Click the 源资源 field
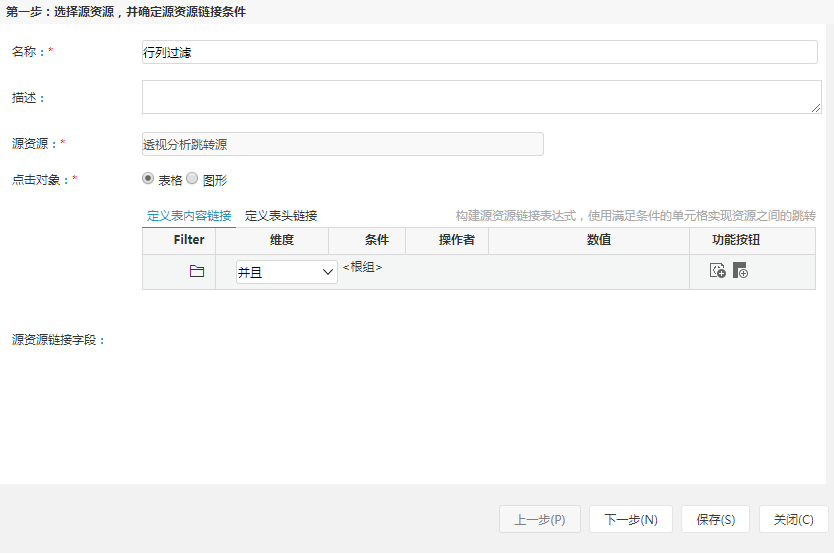This screenshot has height=553, width=834. tap(343, 144)
